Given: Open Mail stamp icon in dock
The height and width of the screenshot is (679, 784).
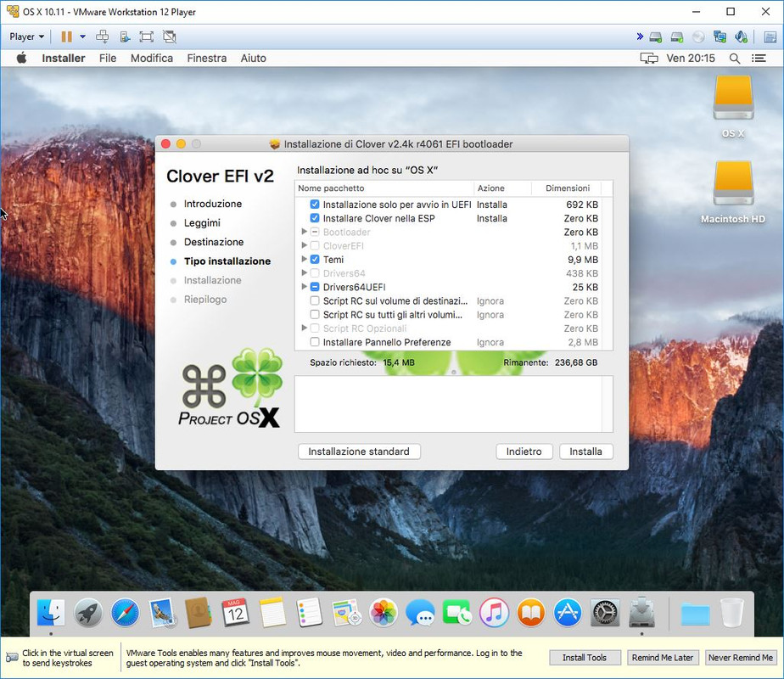Looking at the screenshot, I should coord(162,612).
